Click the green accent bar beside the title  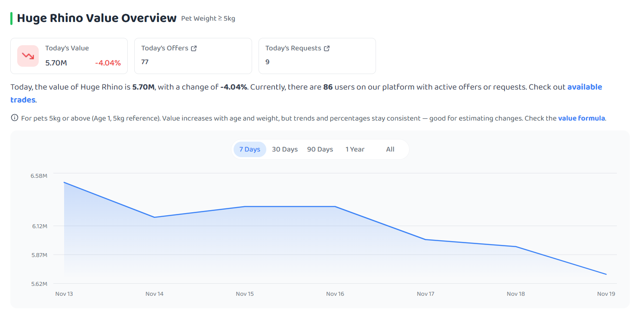click(11, 19)
